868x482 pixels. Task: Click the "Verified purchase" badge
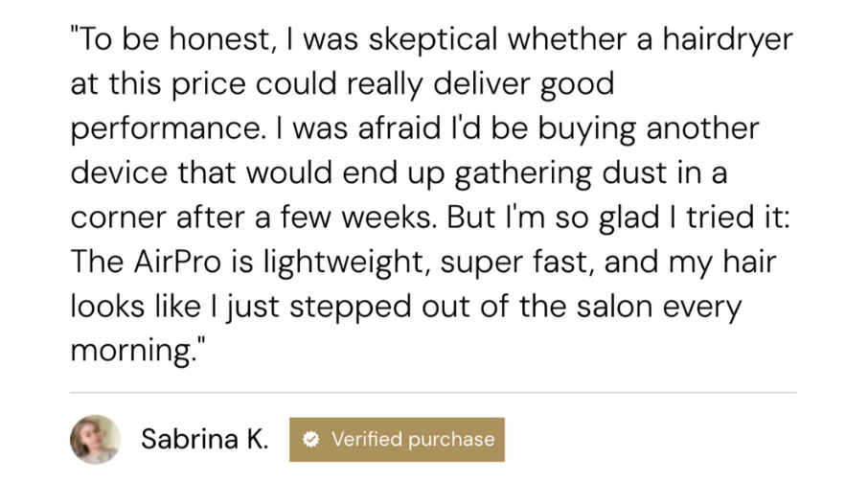pyautogui.click(x=397, y=440)
